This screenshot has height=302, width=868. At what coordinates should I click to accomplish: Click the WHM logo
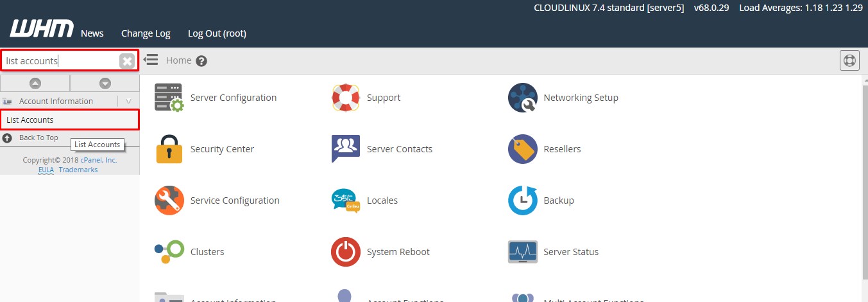point(42,30)
